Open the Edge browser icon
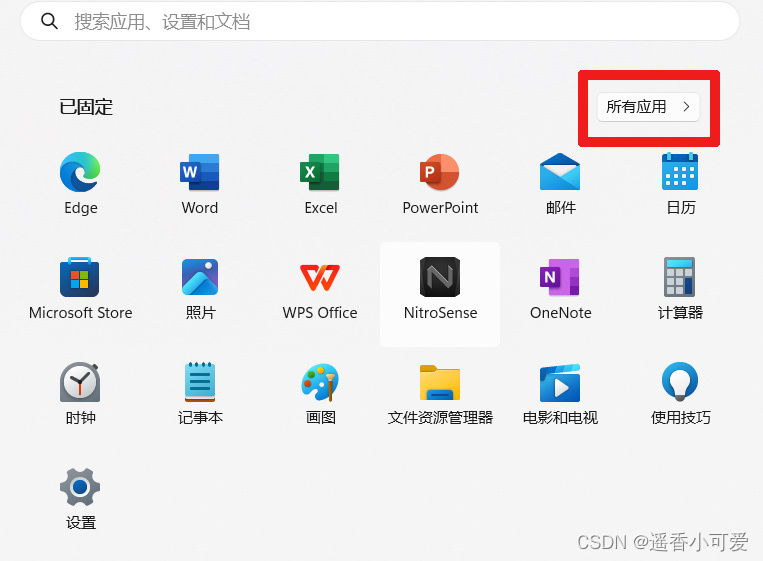The image size is (763, 561). [80, 172]
